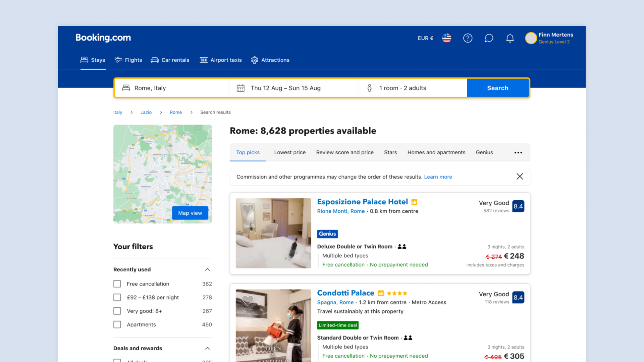644x362 pixels.
Task: Select the Attractions tab
Action: [270, 60]
